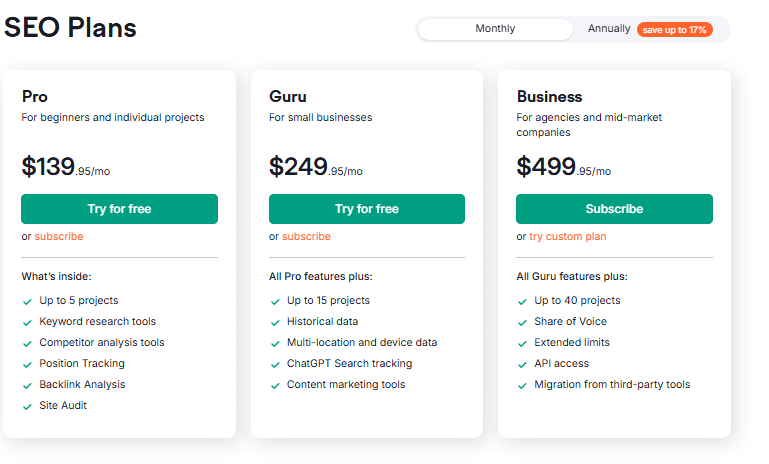Click 'Backlink Analysis' feature text
The width and height of the screenshot is (769, 464).
[82, 385]
